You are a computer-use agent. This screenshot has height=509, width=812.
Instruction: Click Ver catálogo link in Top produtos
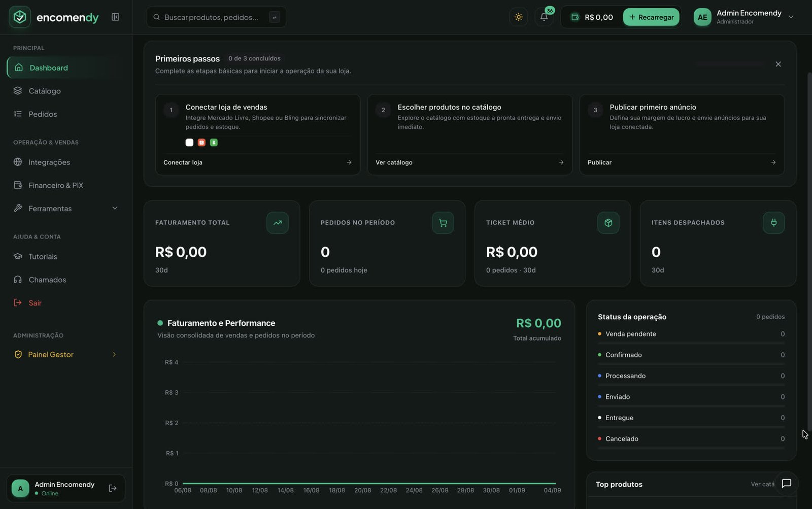tap(763, 485)
